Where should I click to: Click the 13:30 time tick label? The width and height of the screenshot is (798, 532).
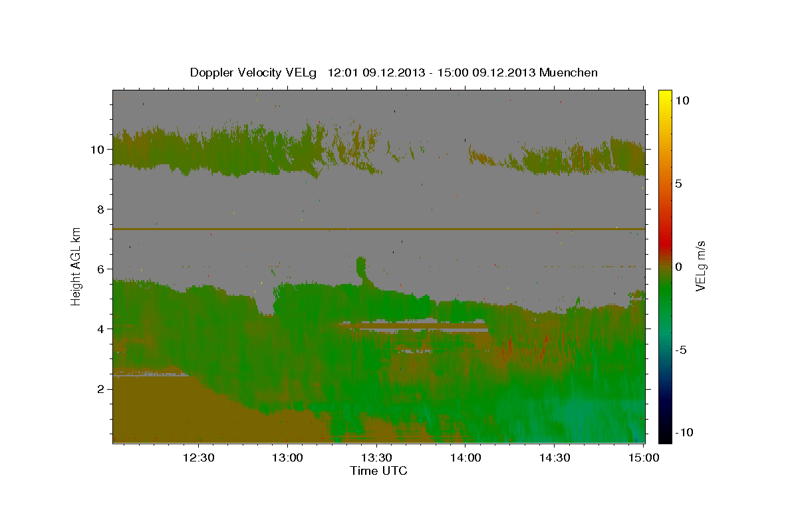[376, 458]
